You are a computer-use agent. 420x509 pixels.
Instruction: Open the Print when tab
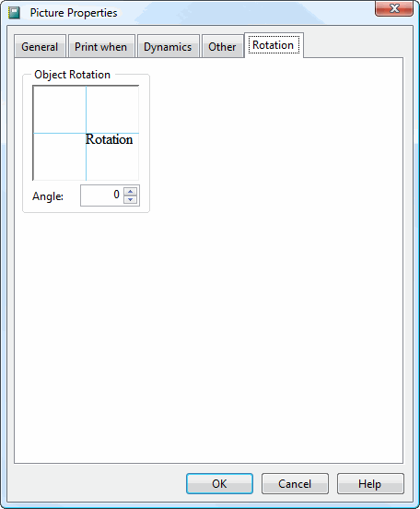(x=101, y=46)
